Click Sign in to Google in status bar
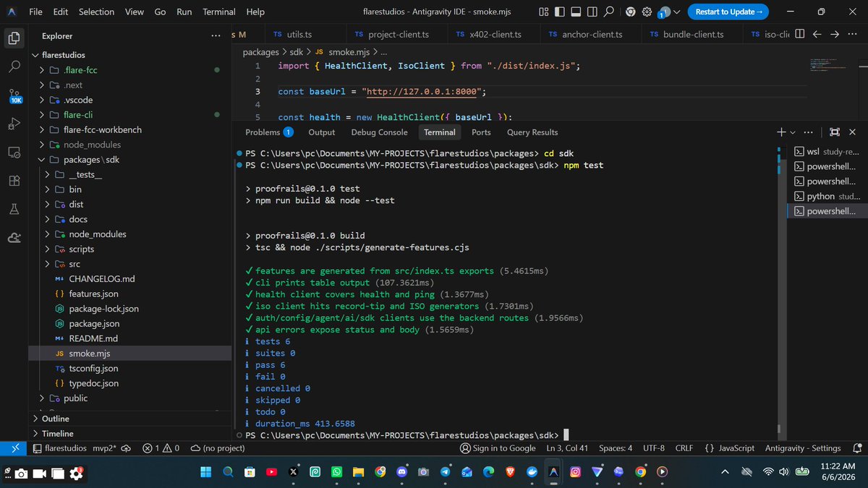Image resolution: width=868 pixels, height=488 pixels. pos(498,448)
